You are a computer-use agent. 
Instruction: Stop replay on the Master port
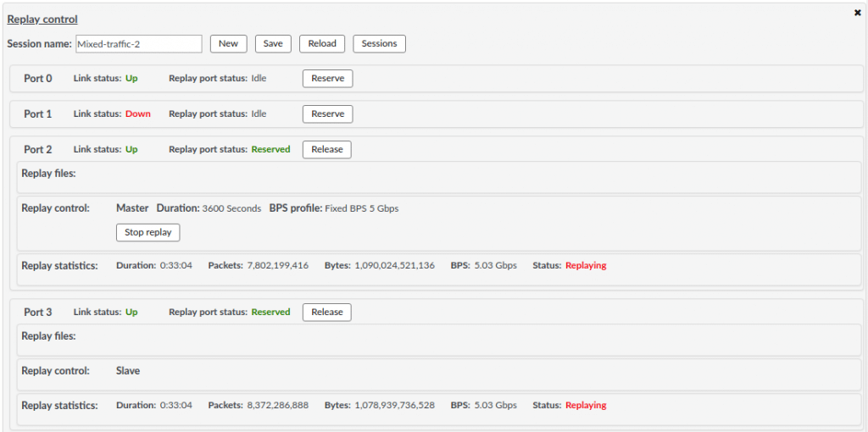147,232
